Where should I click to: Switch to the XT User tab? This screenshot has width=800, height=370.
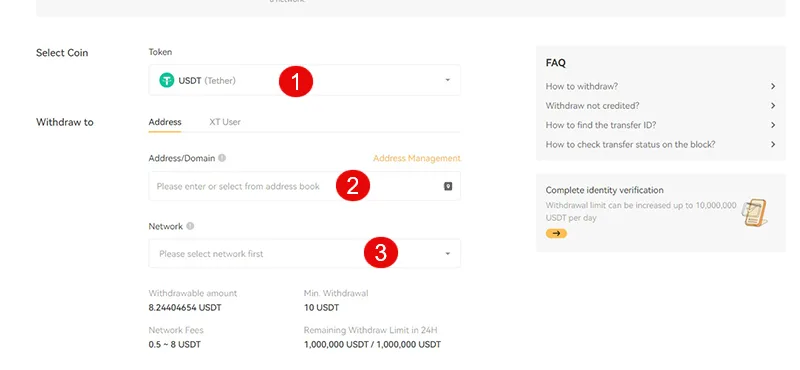(225, 122)
